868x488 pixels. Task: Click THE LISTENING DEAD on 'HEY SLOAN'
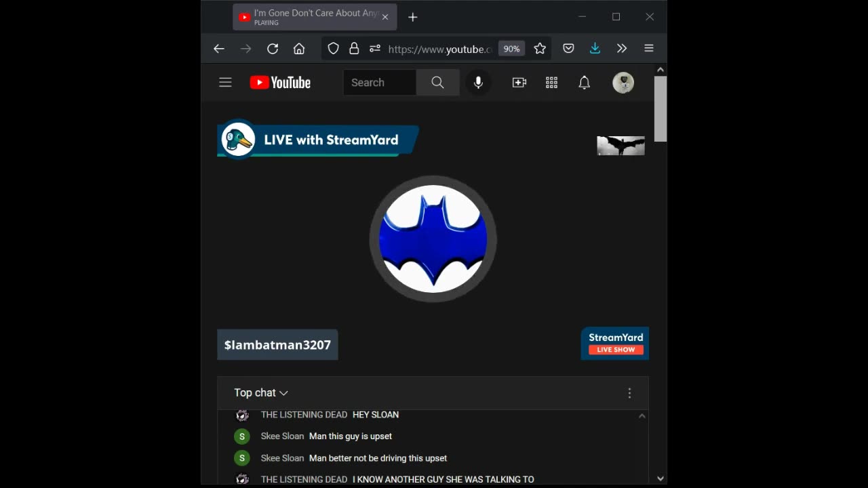[x=304, y=415]
